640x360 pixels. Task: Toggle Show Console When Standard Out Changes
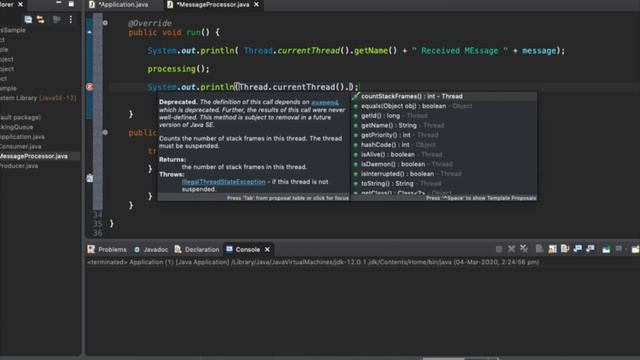coord(578,249)
